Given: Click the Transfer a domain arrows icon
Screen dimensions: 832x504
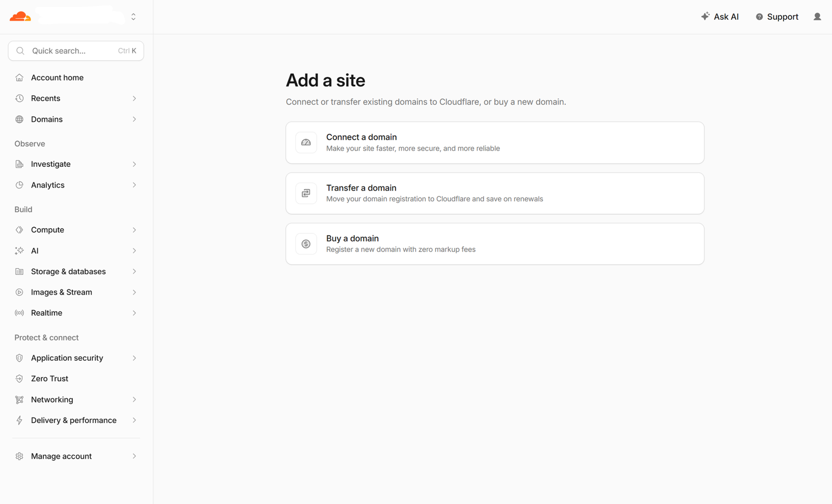Looking at the screenshot, I should click(306, 193).
